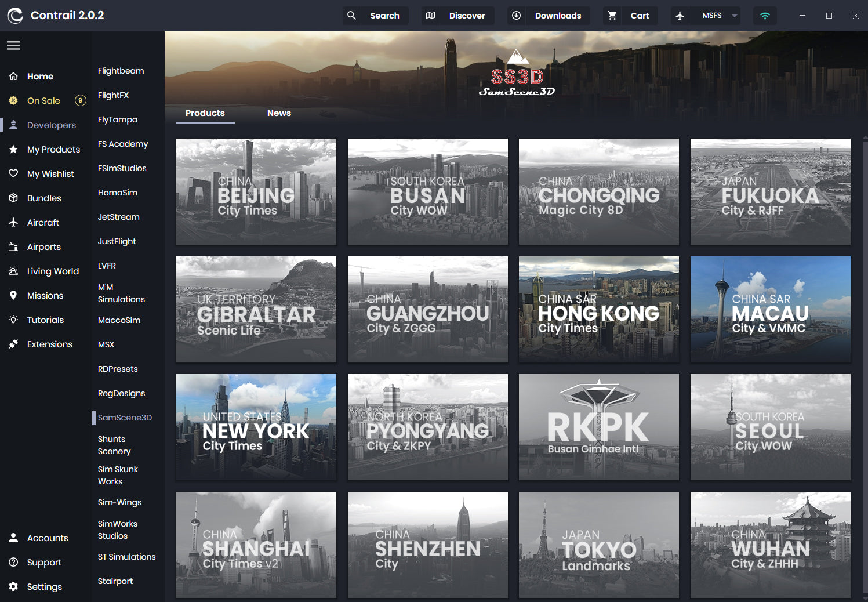Click the SamScene3D banner logo

(x=517, y=73)
